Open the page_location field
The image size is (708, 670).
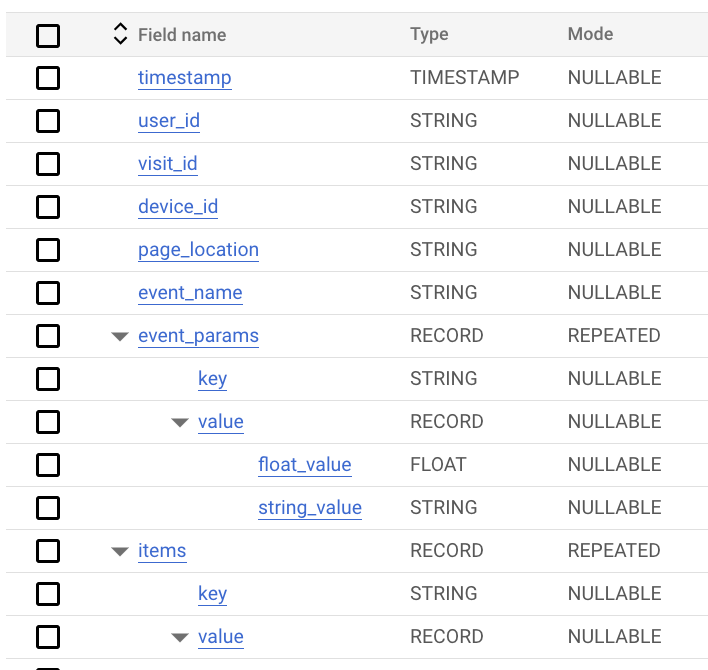pos(198,250)
